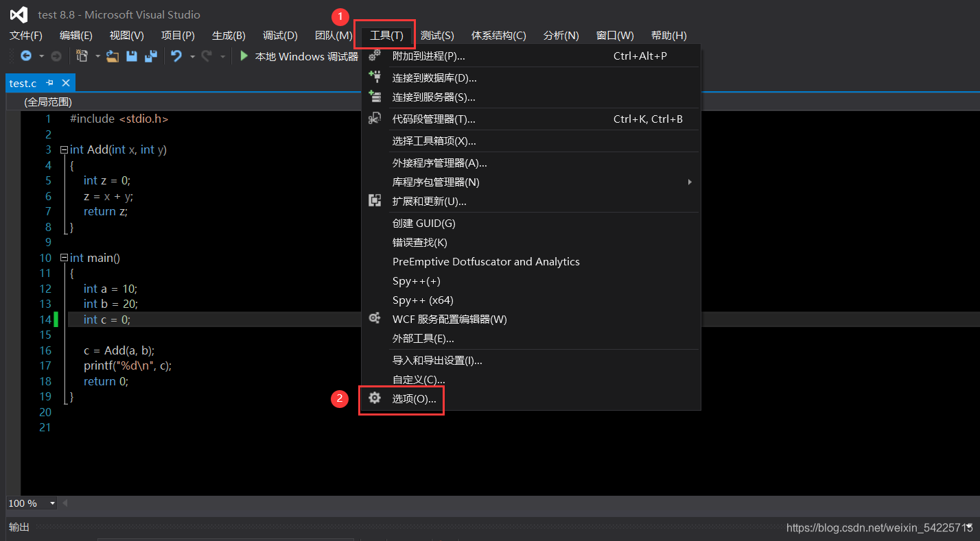Open the 编辑(E) menu
The image size is (980, 541).
pyautogui.click(x=76, y=36)
